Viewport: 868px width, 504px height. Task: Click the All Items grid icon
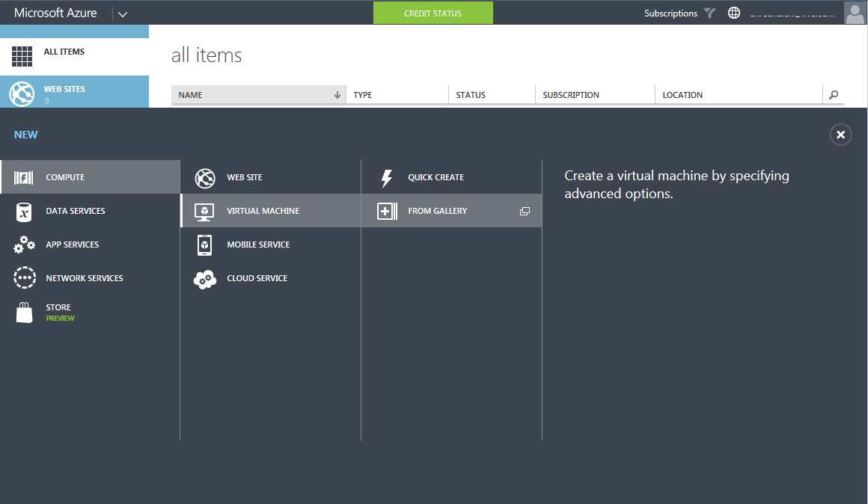[x=22, y=56]
